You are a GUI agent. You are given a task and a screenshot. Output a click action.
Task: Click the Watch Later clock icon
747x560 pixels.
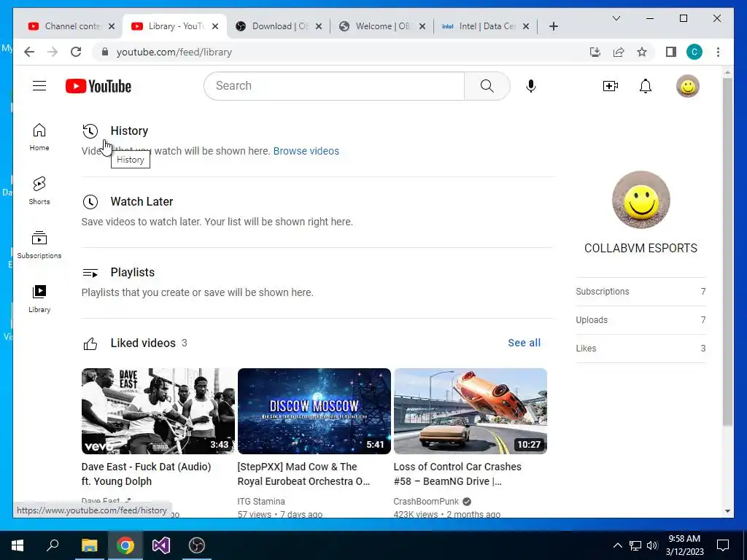tap(90, 202)
